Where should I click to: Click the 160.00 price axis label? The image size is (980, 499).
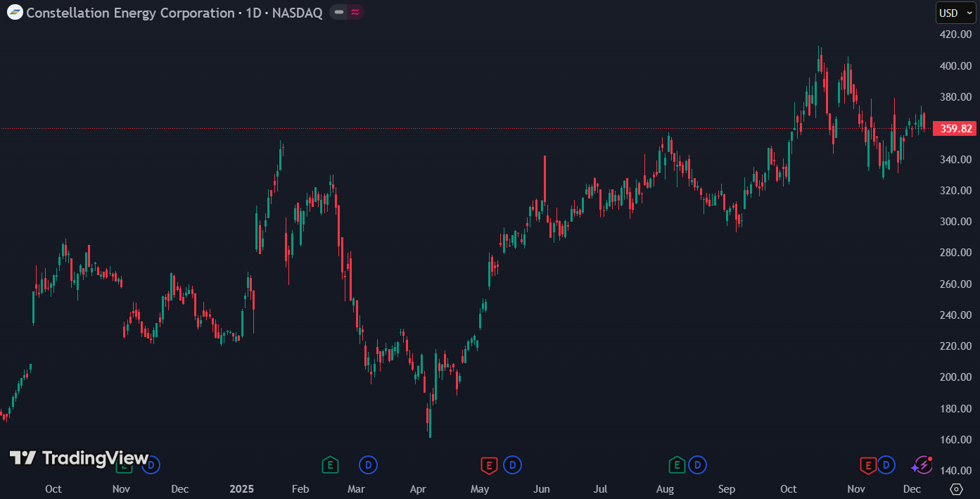coord(956,440)
